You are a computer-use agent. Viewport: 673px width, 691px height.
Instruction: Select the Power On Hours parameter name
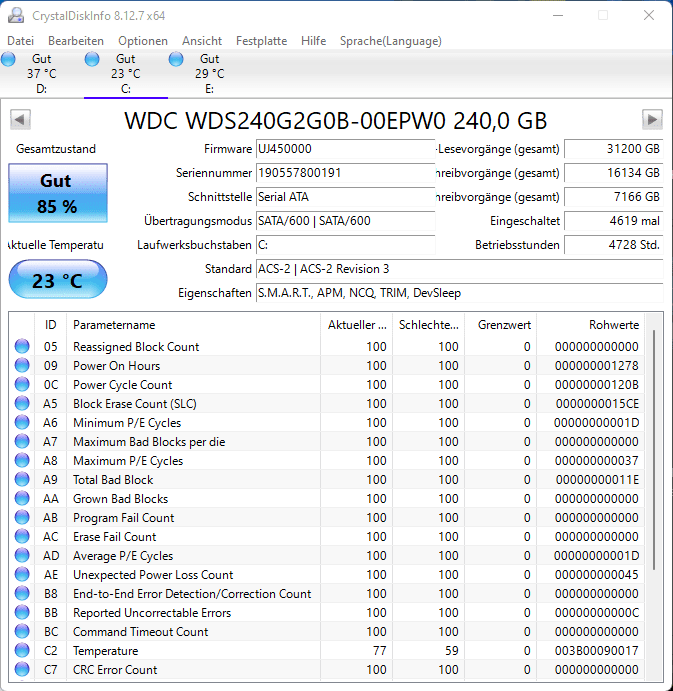[x=116, y=366]
